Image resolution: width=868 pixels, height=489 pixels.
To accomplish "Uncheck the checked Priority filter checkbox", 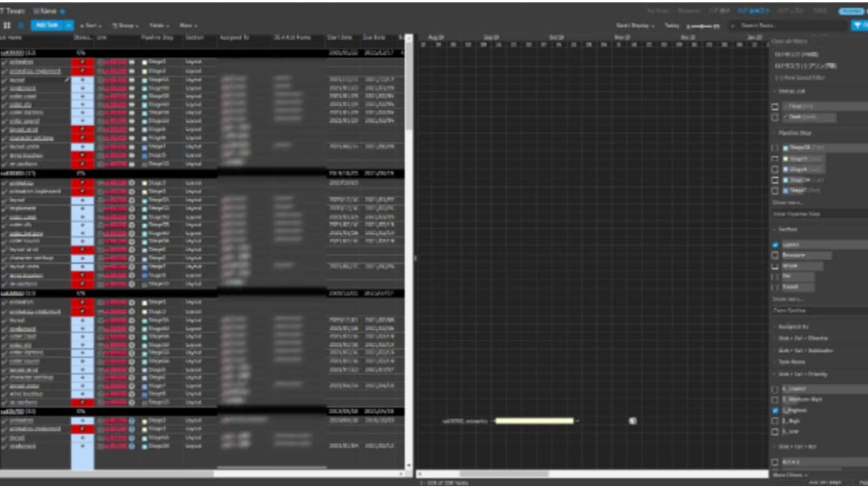I will tap(775, 410).
